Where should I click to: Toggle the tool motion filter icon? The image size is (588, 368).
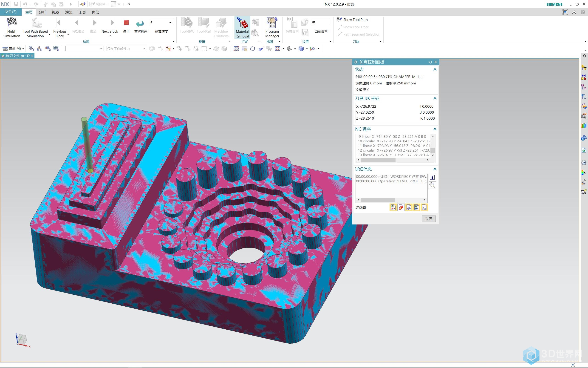409,207
